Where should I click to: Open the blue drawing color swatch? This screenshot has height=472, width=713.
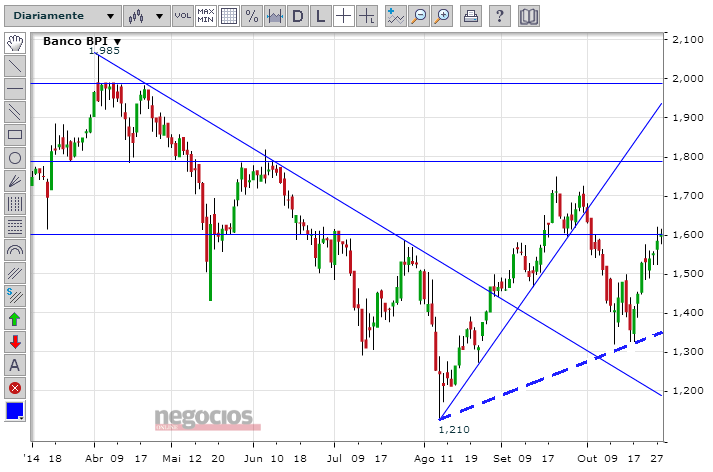coord(15,411)
